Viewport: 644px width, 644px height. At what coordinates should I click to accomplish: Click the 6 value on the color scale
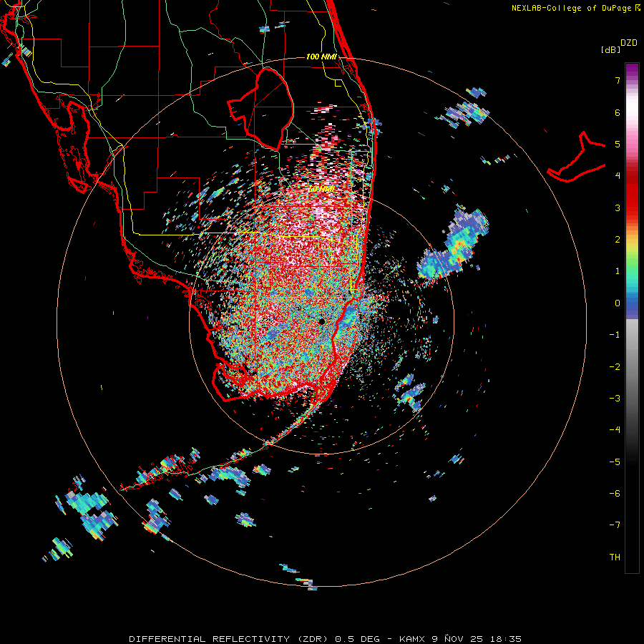pos(618,112)
